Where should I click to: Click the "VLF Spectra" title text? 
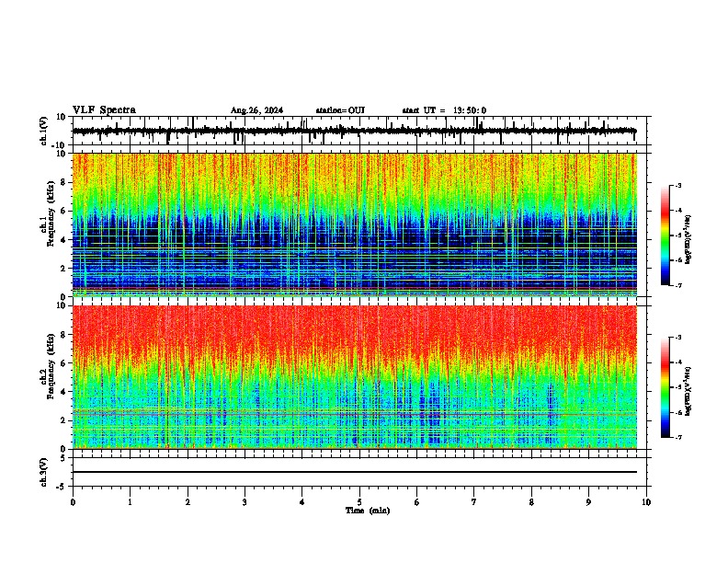(104, 110)
